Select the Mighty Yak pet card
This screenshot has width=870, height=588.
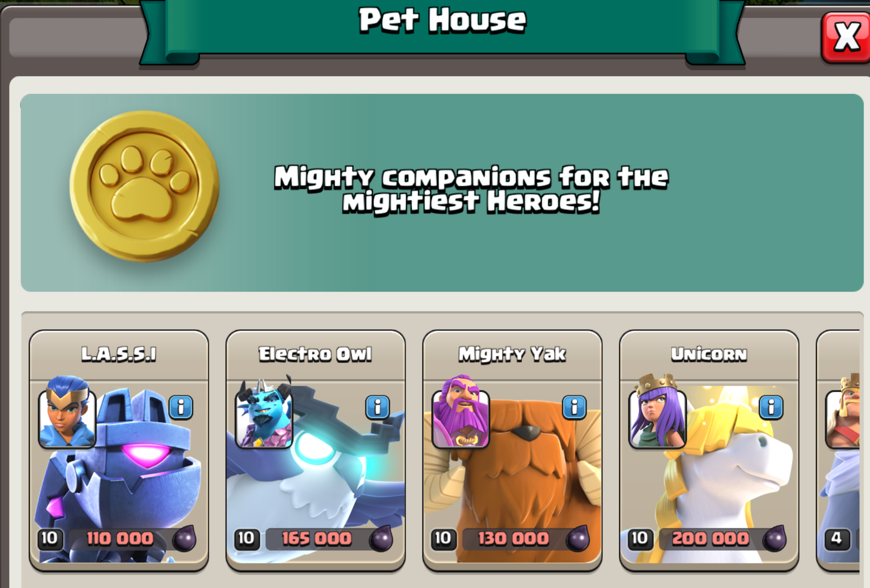(512, 451)
